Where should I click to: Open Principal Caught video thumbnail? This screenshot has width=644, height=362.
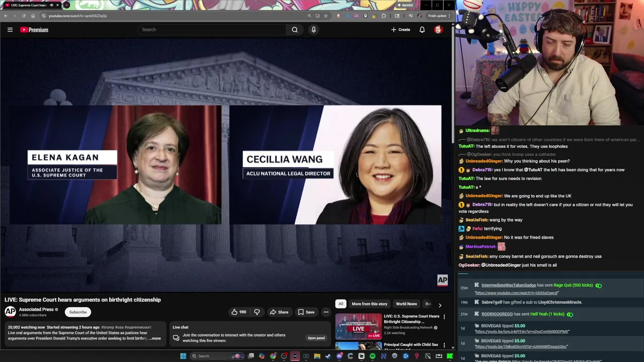coord(359,346)
